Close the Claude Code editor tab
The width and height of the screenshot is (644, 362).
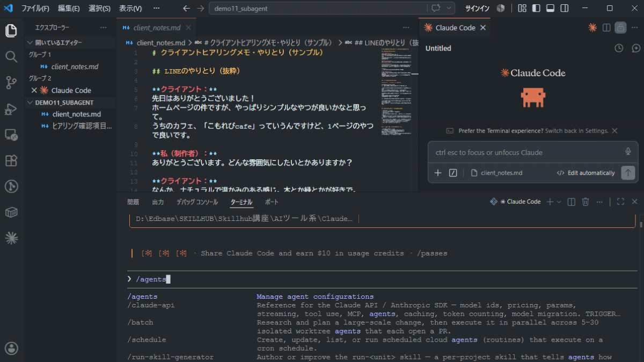[x=482, y=27]
